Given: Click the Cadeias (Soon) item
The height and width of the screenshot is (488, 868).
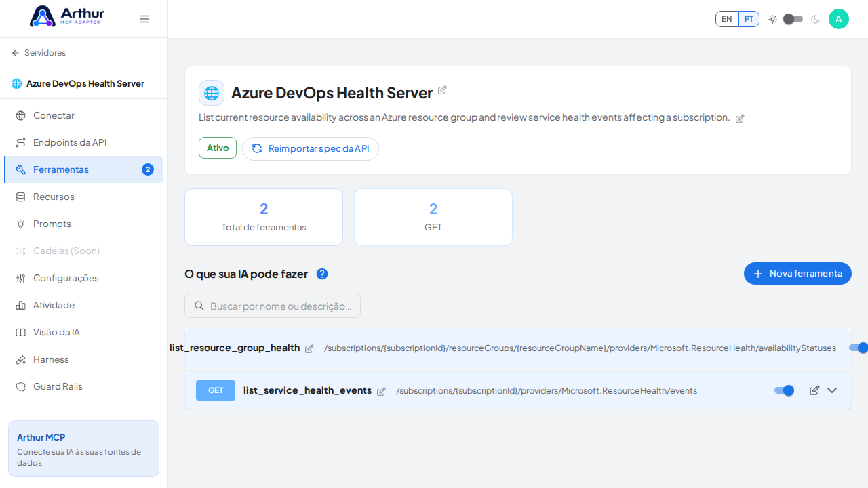Looking at the screenshot, I should pyautogui.click(x=83, y=251).
